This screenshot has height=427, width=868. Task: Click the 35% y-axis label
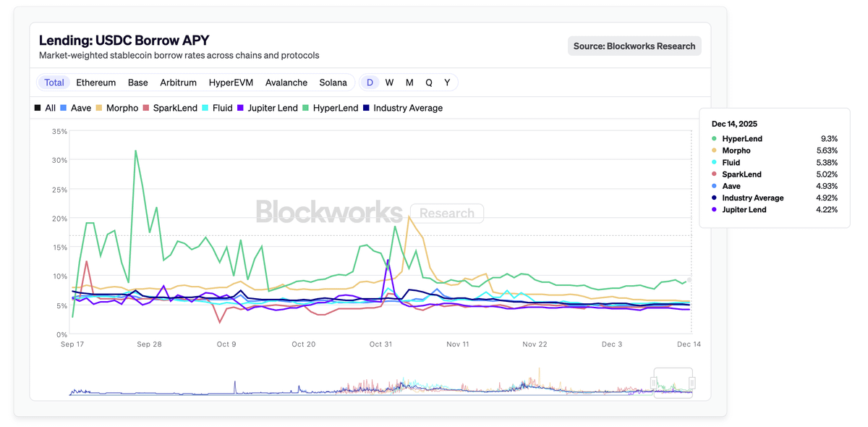click(60, 132)
